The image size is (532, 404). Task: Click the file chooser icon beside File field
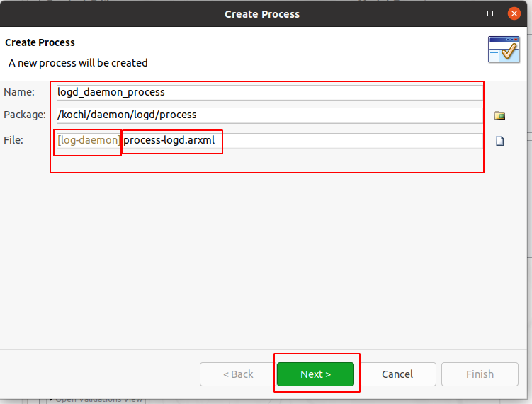(x=499, y=141)
